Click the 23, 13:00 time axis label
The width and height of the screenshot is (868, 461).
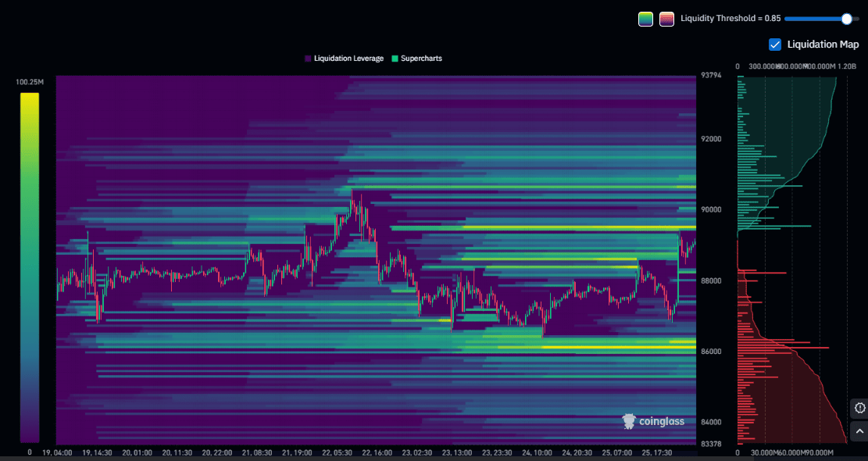[457, 452]
